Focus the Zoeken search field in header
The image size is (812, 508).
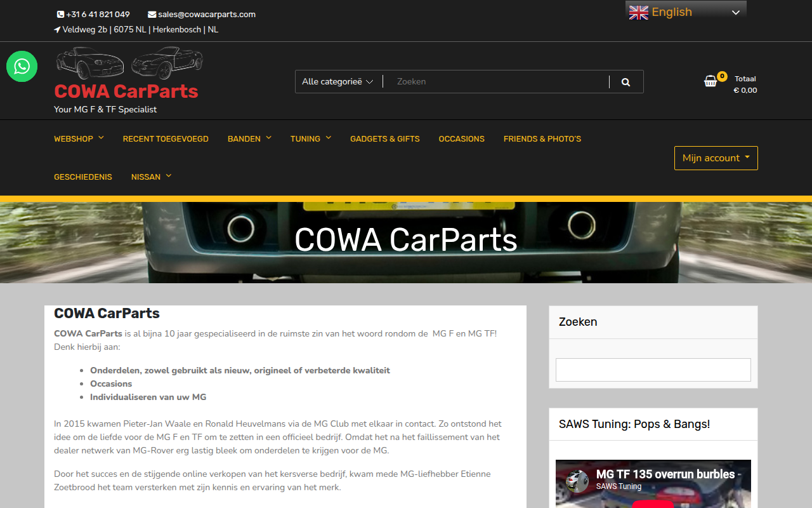point(496,81)
